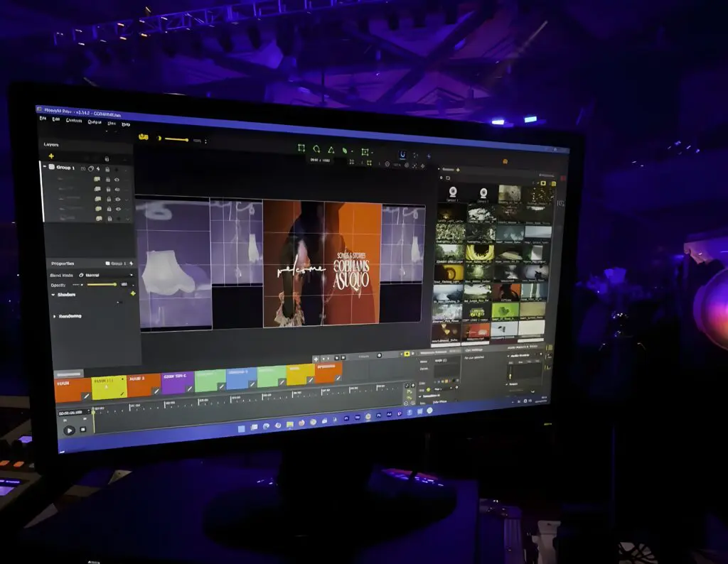Click the Stop button next to Play
Viewport: 728px width, 564px height.
(x=83, y=430)
